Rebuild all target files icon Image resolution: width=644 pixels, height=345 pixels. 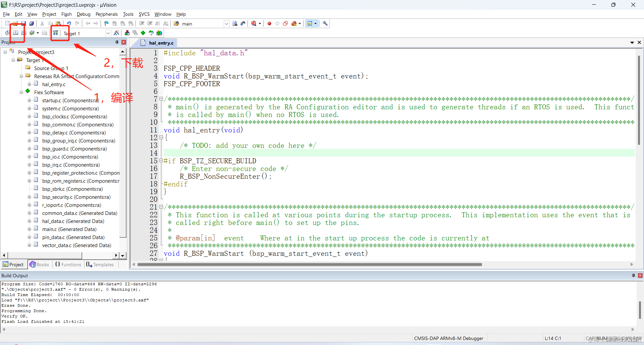coord(23,33)
